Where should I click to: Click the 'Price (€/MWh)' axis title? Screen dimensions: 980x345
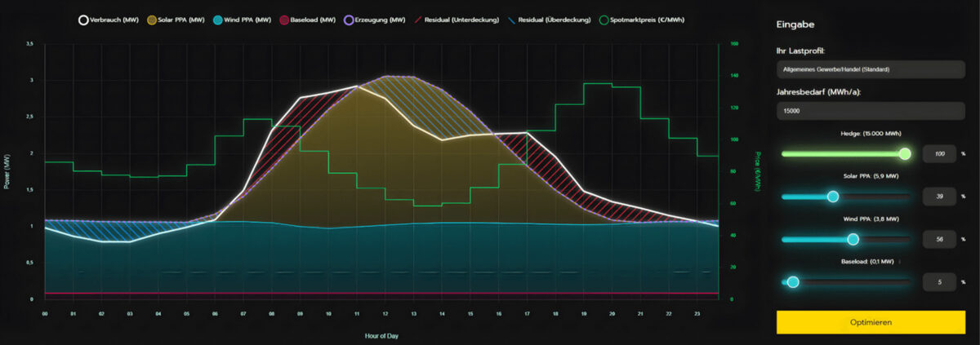(x=757, y=172)
